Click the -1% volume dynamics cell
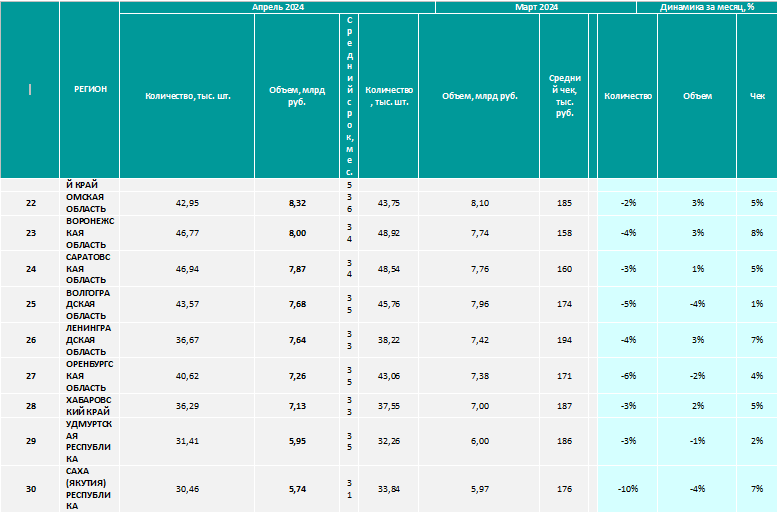The width and height of the screenshot is (779, 512). tap(698, 441)
